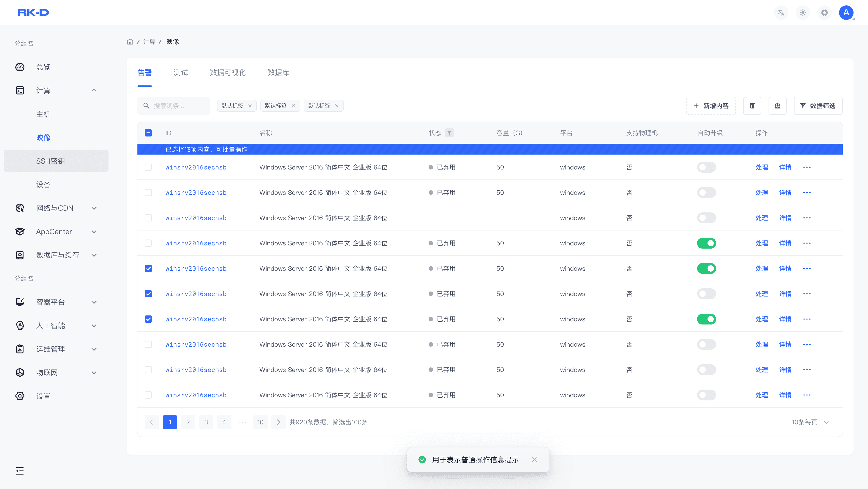The image size is (868, 489).
Task: Click the 新增内容 button
Action: (711, 106)
